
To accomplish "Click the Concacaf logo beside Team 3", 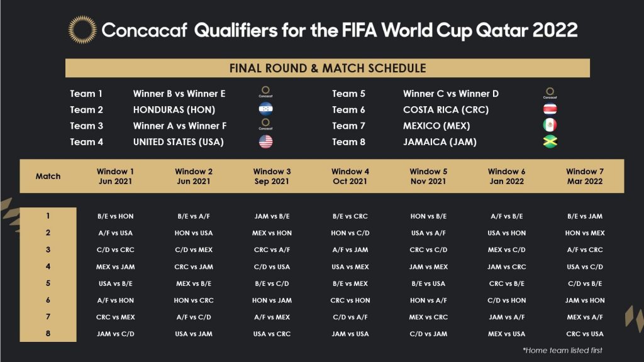I will (265, 125).
